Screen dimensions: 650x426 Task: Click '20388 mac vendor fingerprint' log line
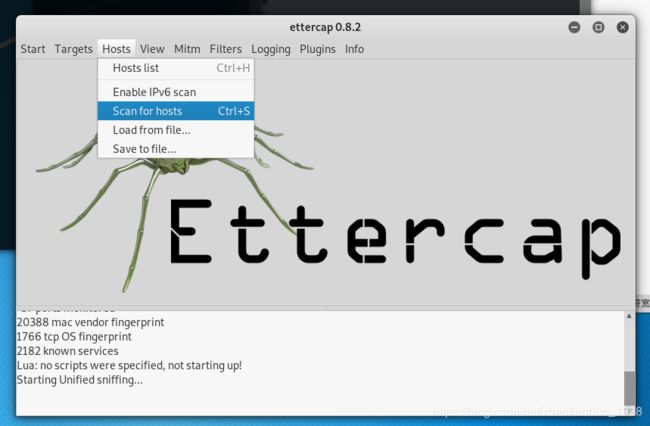click(90, 322)
